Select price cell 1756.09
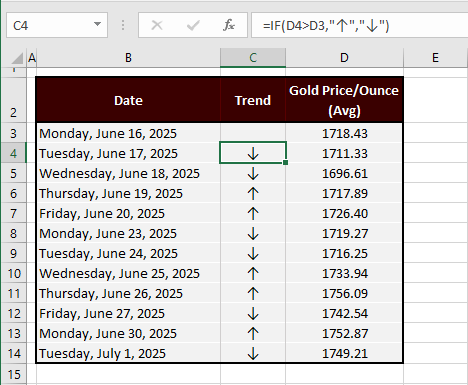The width and height of the screenshot is (468, 385). [x=344, y=293]
